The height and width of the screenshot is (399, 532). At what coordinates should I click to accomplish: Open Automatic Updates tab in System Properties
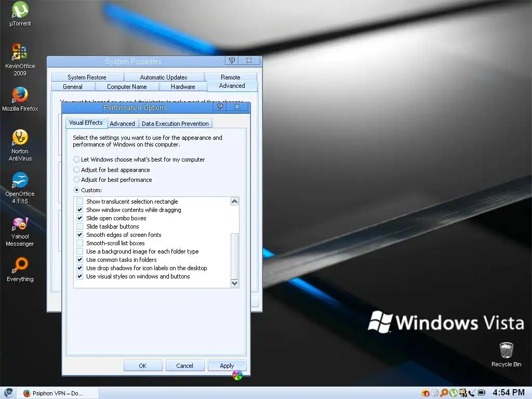(x=164, y=77)
